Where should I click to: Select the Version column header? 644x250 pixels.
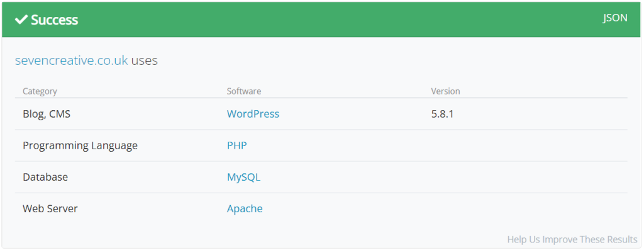click(446, 91)
